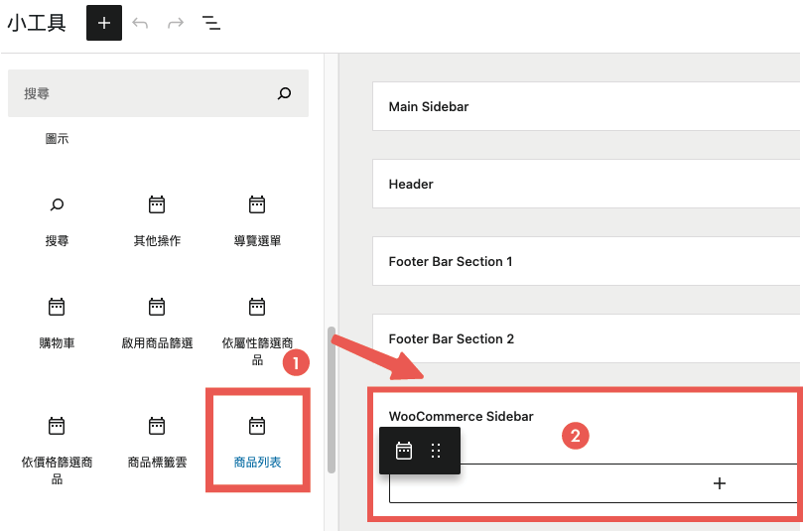The image size is (803, 532).
Task: Redo the last change
Action: pos(176,23)
